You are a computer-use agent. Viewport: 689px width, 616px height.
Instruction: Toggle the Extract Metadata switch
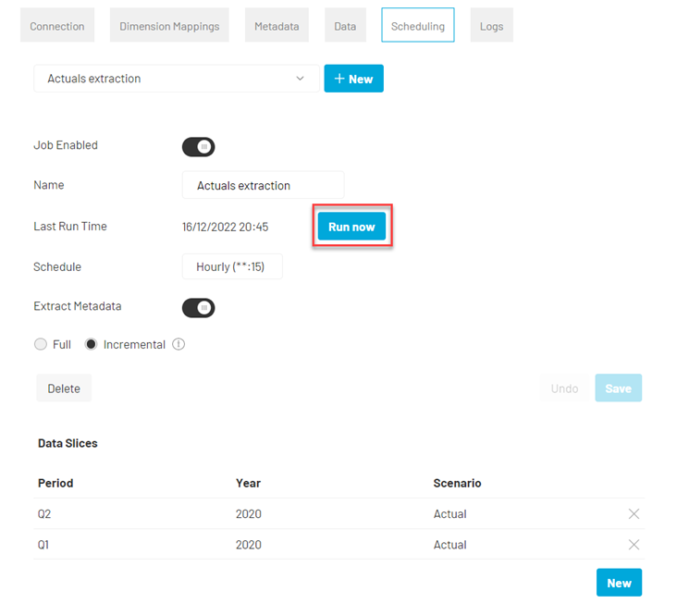(x=199, y=308)
